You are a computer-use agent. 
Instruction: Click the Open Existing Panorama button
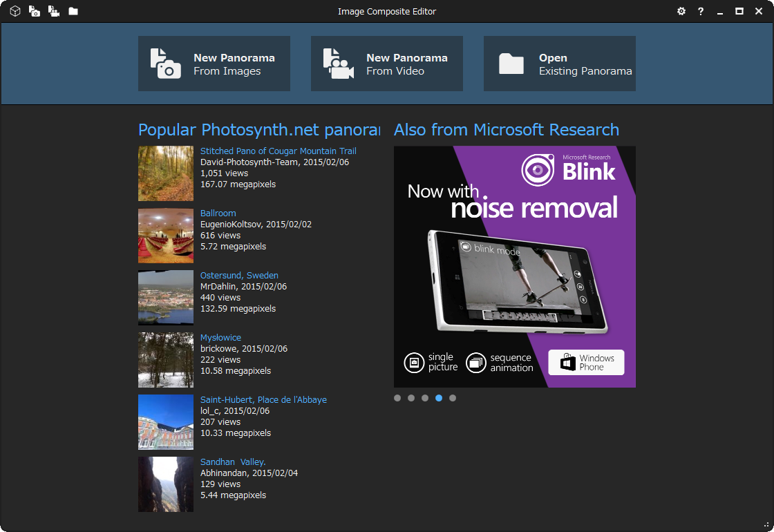click(560, 63)
